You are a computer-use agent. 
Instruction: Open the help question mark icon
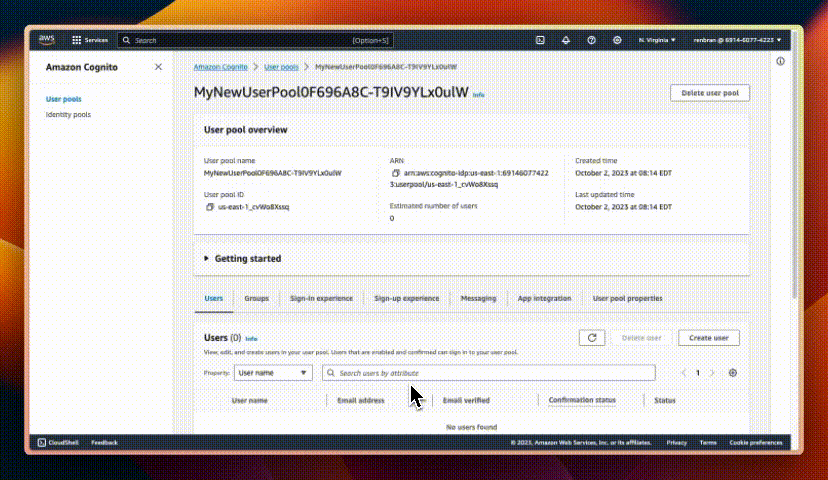click(x=591, y=40)
